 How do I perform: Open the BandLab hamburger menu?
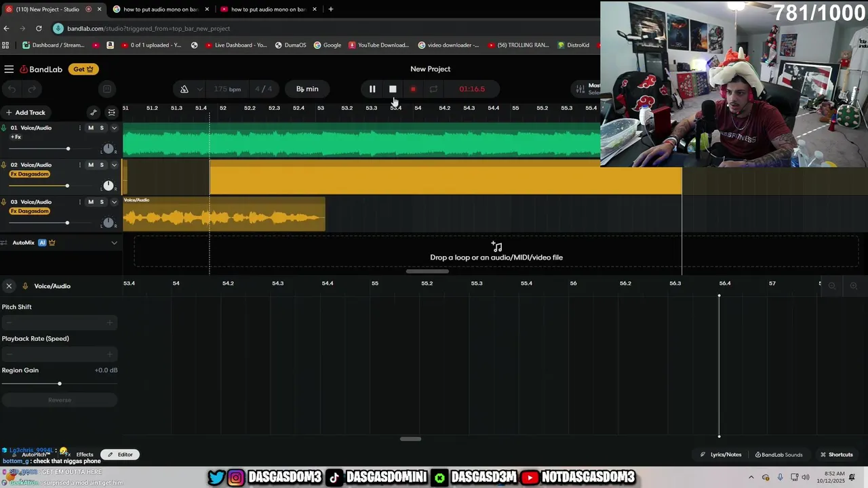pyautogui.click(x=9, y=69)
